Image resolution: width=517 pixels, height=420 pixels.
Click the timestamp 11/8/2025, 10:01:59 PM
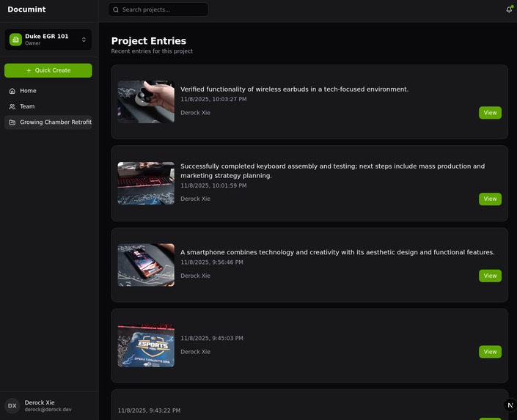pos(213,185)
